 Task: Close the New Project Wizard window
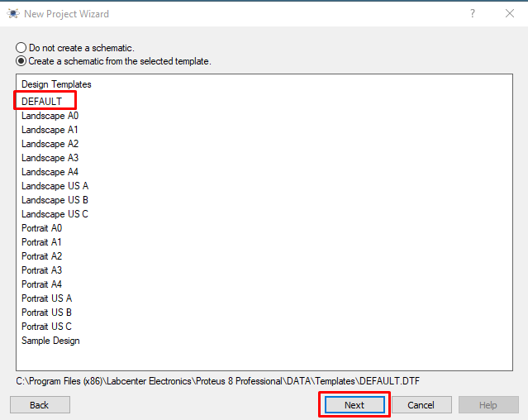(x=510, y=13)
